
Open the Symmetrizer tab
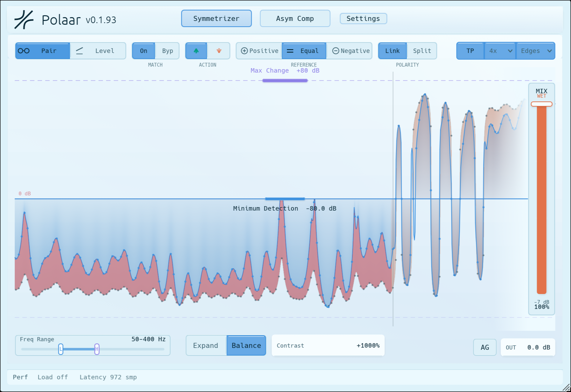(216, 18)
